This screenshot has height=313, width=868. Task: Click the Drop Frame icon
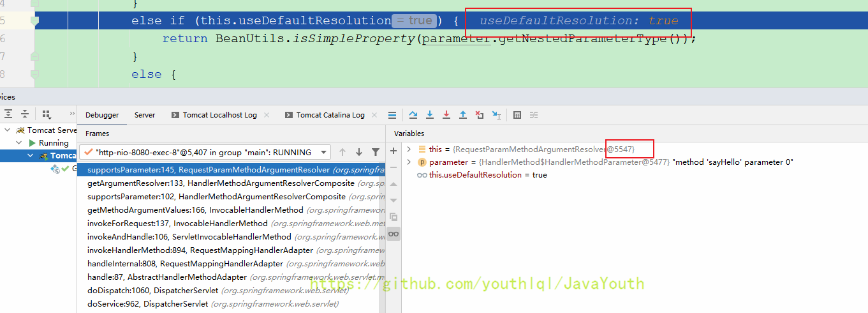click(x=480, y=115)
